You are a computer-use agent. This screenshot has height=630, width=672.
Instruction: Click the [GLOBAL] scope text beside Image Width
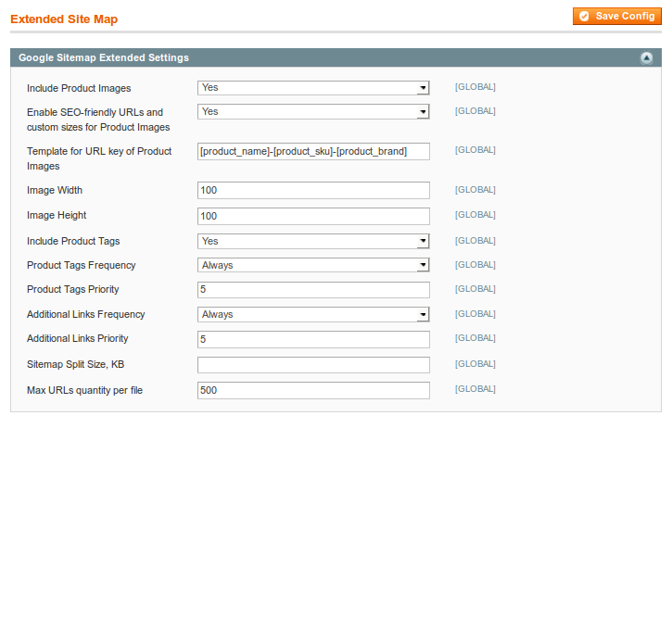click(475, 190)
